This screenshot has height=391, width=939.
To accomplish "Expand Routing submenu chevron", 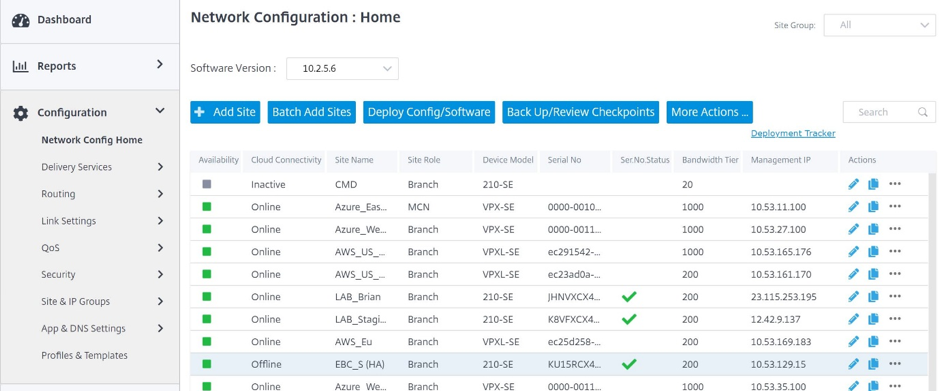I will click(x=160, y=194).
